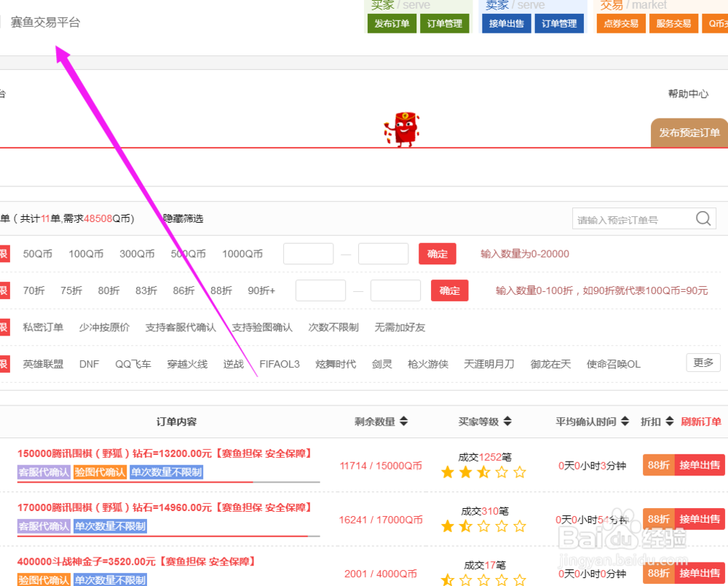Click minimum Q币 quantity input field

(x=308, y=254)
